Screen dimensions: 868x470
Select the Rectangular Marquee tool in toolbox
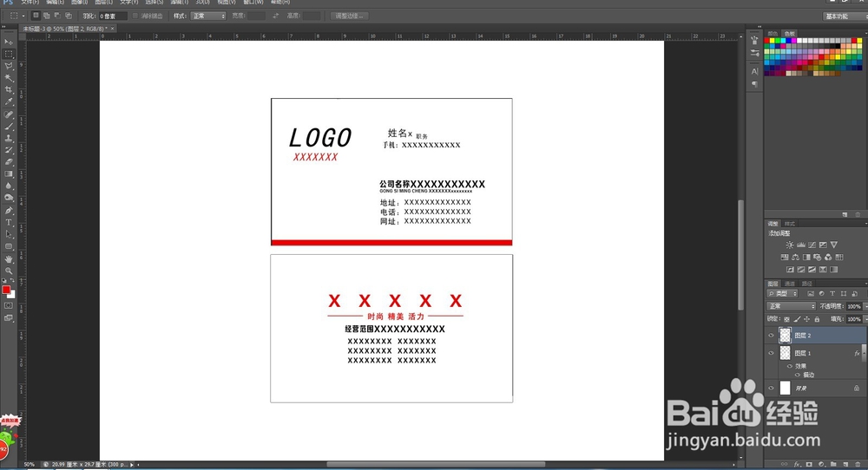click(x=9, y=54)
